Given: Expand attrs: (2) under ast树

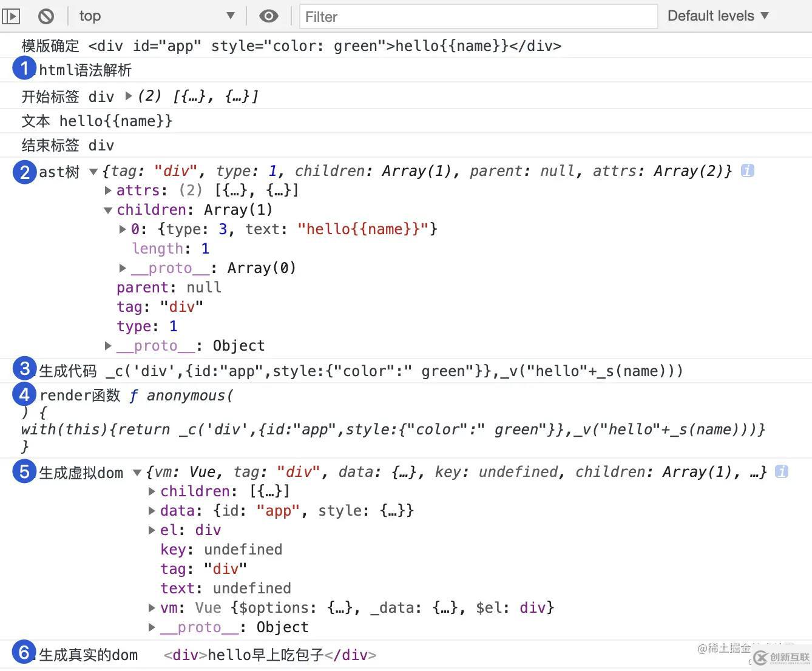Looking at the screenshot, I should pyautogui.click(x=108, y=191).
